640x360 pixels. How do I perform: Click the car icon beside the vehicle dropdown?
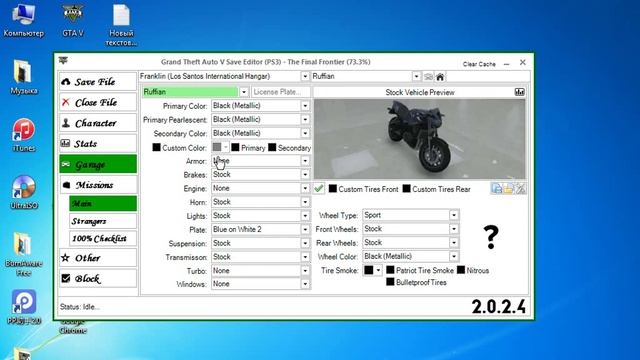[x=428, y=77]
